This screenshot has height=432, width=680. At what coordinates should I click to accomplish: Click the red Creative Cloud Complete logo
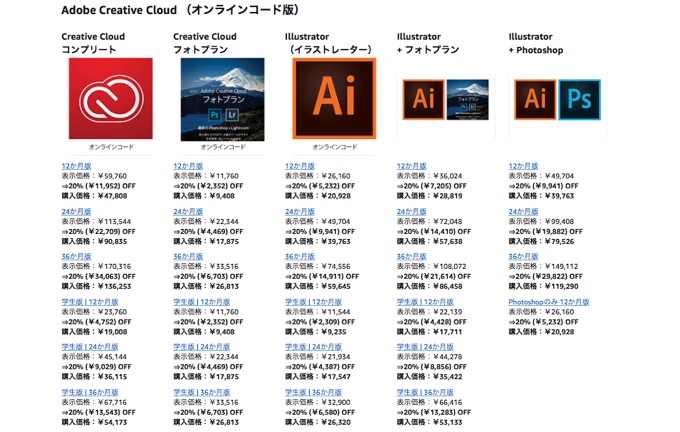pyautogui.click(x=111, y=99)
